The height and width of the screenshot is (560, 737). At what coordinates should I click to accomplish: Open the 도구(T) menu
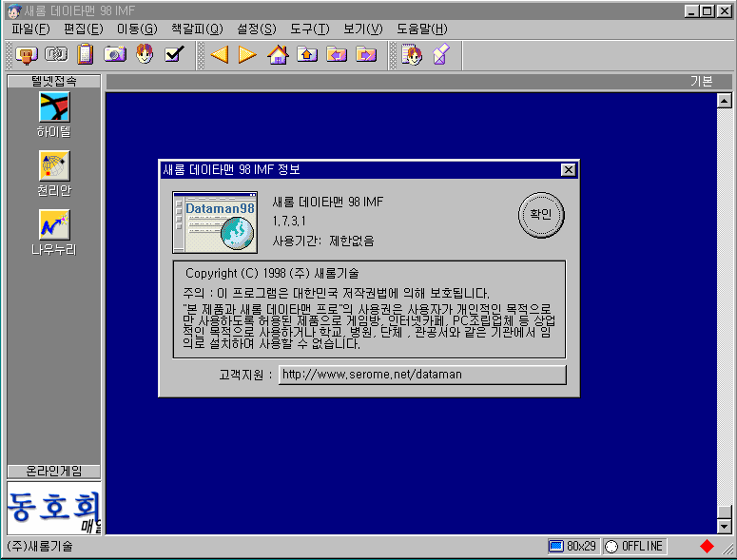point(310,29)
